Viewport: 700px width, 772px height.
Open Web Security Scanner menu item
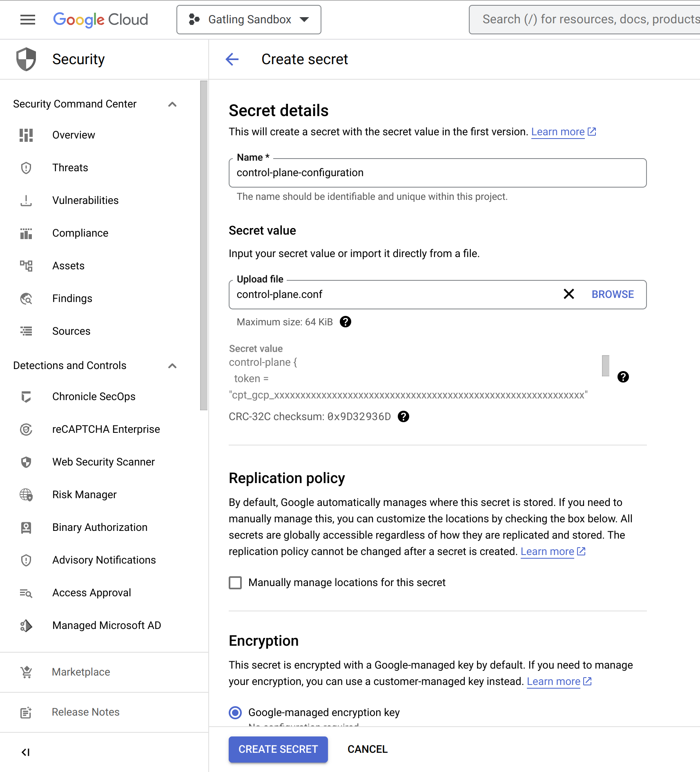[x=104, y=462]
